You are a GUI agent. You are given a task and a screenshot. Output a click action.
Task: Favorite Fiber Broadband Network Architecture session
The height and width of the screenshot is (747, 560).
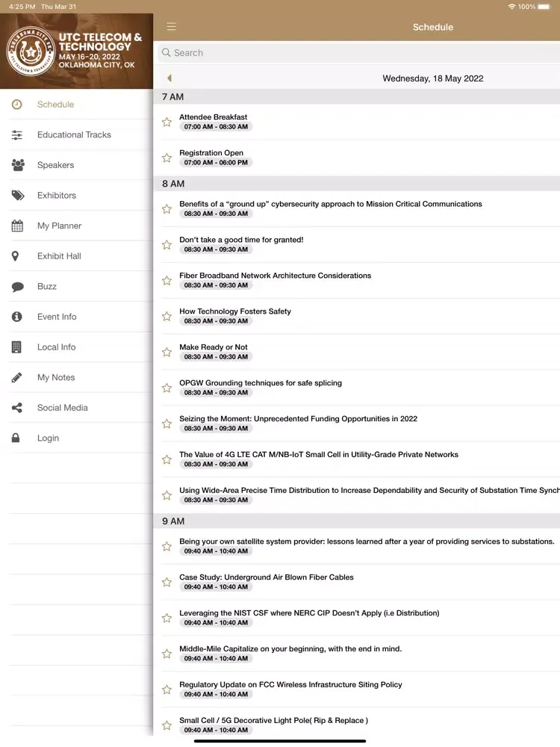tap(167, 280)
